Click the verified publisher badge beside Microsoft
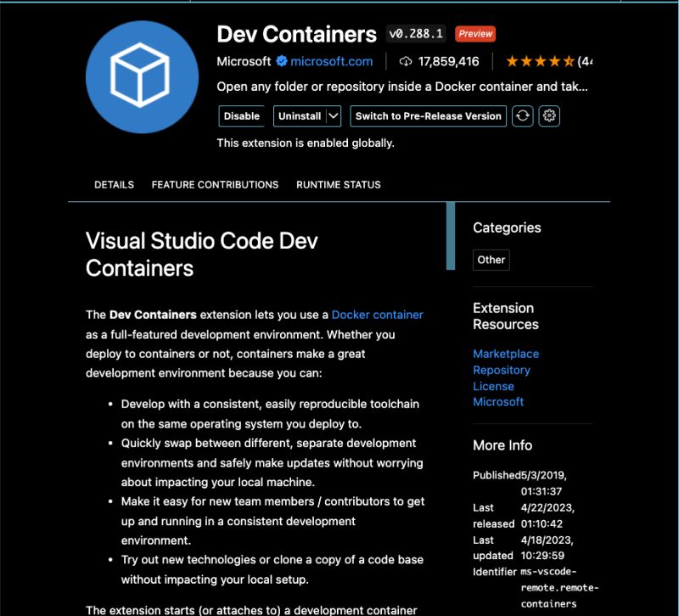Screen dimensions: 679x616 click(x=282, y=61)
